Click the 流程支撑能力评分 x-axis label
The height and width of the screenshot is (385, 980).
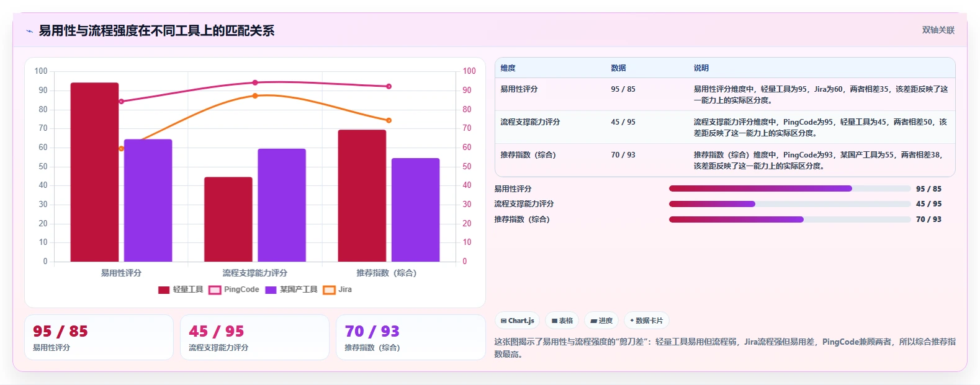coord(255,273)
